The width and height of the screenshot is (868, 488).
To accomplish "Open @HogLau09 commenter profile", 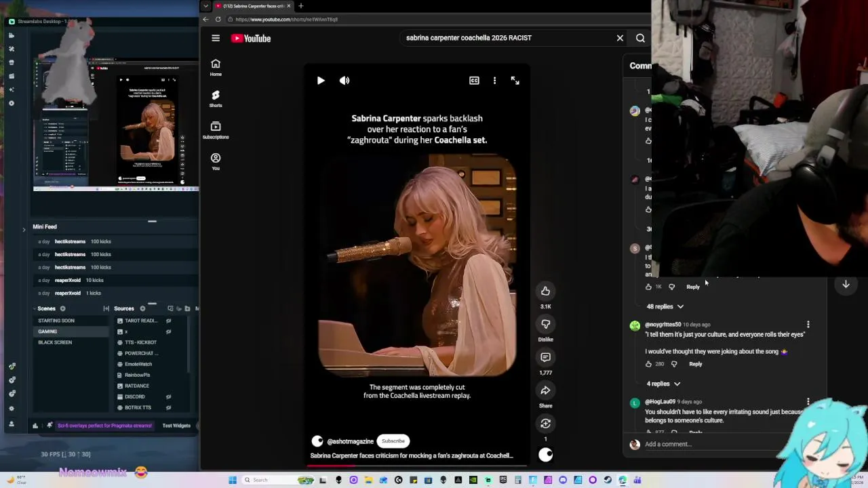I will (660, 402).
